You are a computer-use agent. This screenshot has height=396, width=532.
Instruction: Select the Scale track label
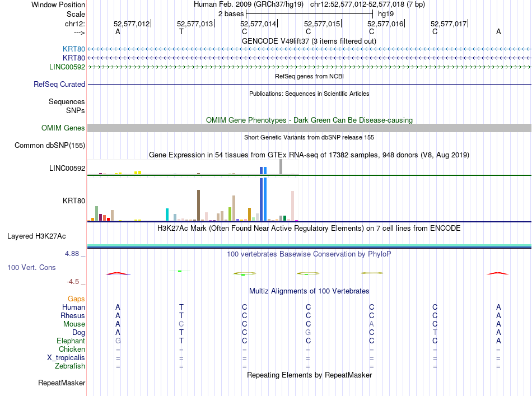click(76, 14)
